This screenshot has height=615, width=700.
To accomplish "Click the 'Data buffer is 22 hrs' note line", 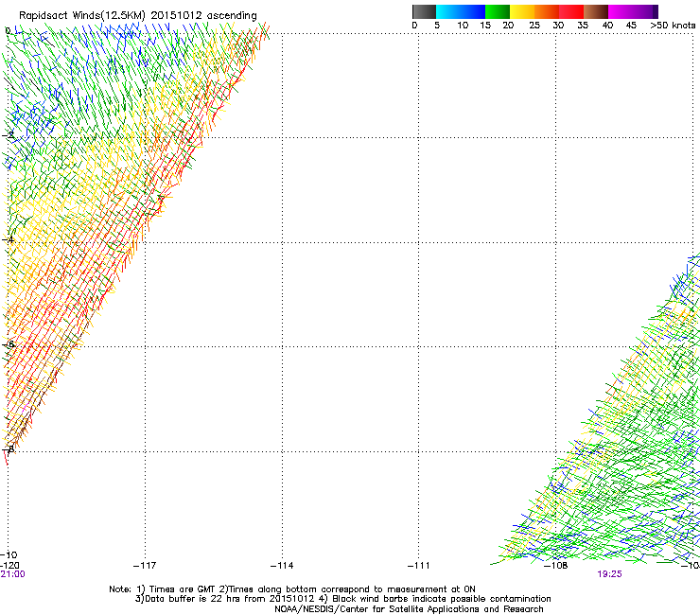I will [x=342, y=599].
